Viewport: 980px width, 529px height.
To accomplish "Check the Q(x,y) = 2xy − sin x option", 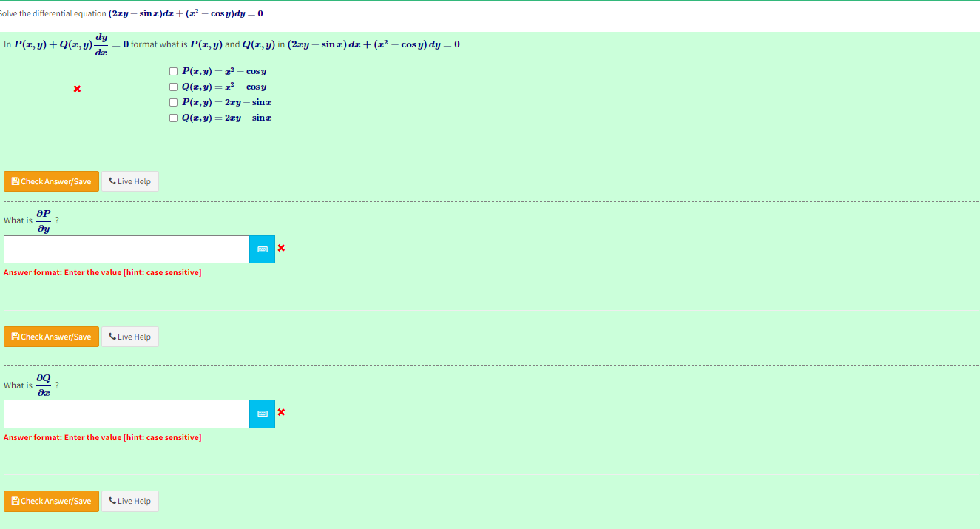I will 173,118.
